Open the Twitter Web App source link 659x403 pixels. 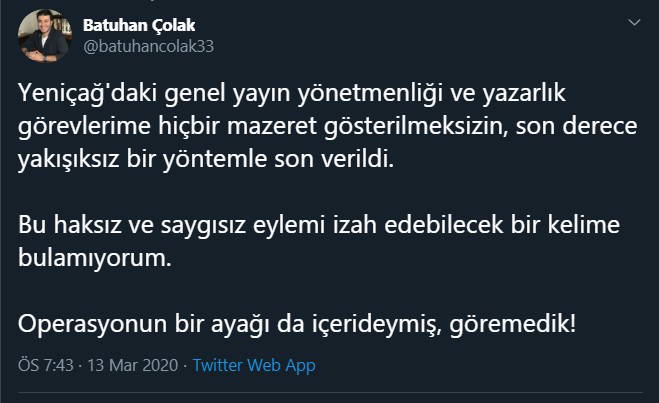[x=254, y=365]
